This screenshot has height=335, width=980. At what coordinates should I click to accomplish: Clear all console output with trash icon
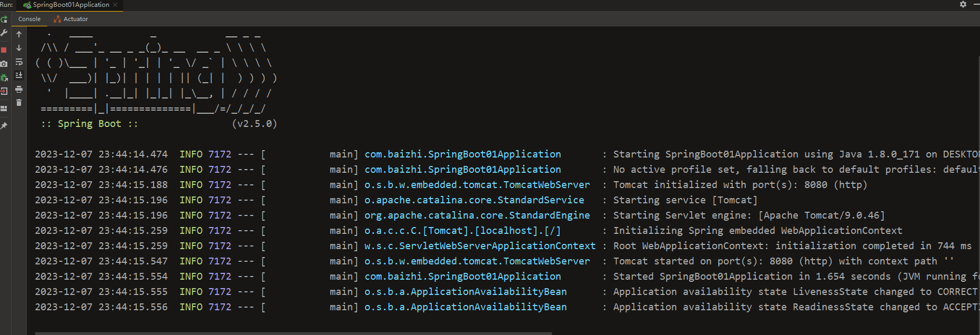click(x=19, y=103)
